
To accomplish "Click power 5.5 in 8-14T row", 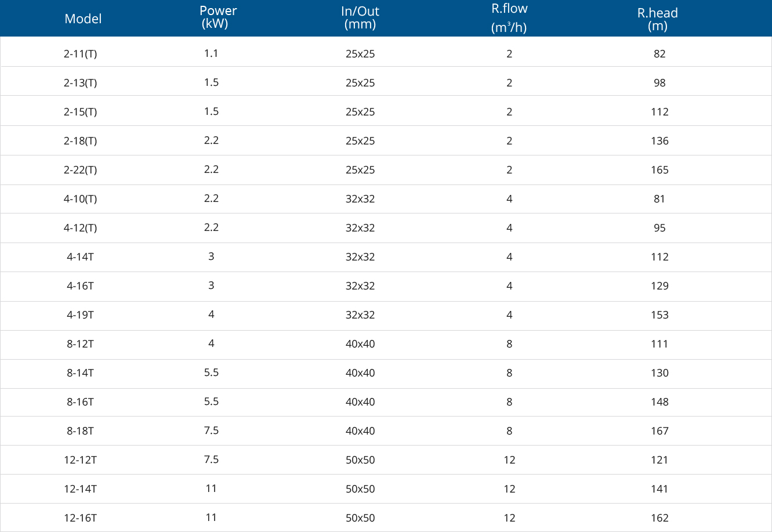I will [x=211, y=372].
